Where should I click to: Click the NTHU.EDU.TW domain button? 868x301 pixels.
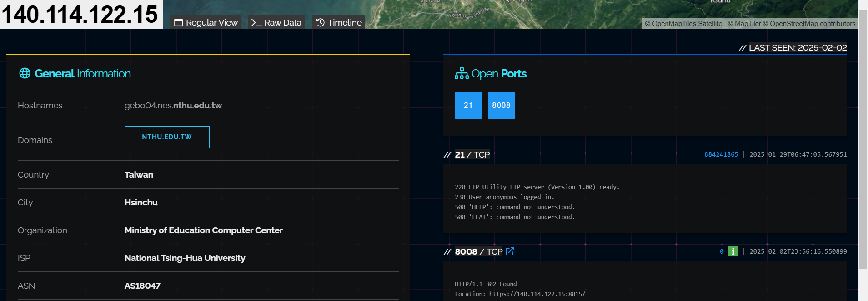click(167, 137)
